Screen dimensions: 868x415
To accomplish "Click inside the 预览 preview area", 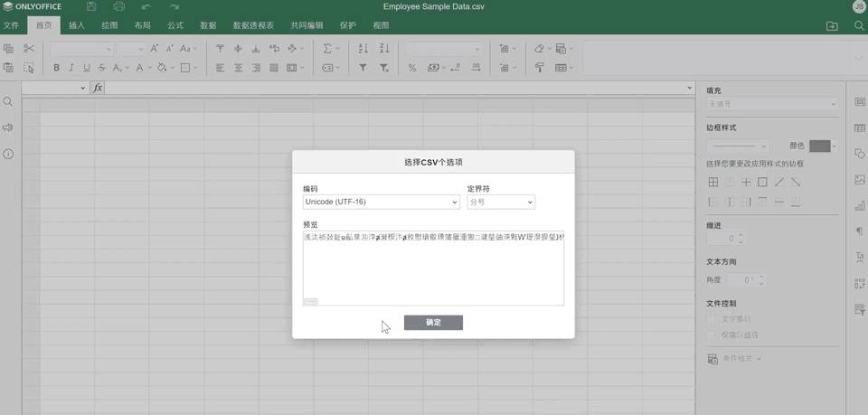I will (433, 268).
